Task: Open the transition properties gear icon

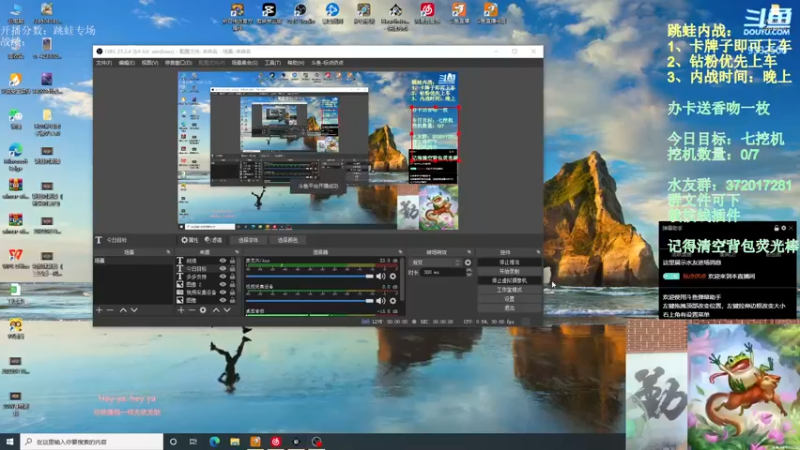Action: [468, 262]
